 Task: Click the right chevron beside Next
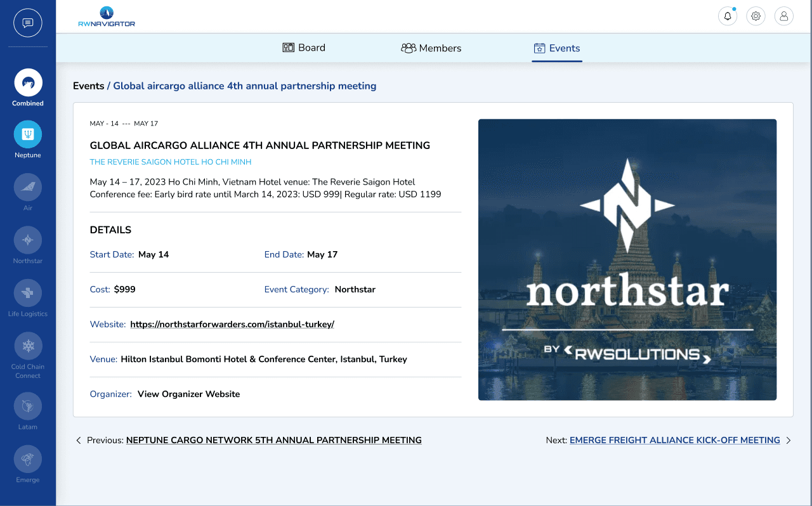click(789, 440)
